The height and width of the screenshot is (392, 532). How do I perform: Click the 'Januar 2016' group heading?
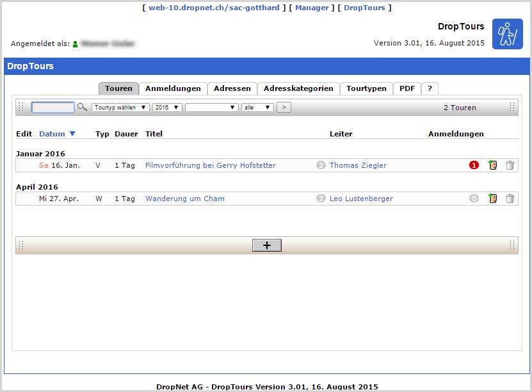(40, 154)
